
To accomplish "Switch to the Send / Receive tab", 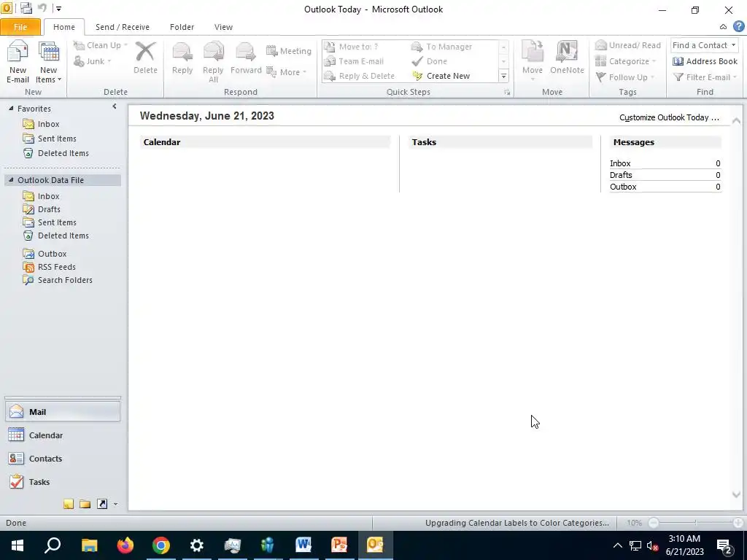I will (x=123, y=27).
